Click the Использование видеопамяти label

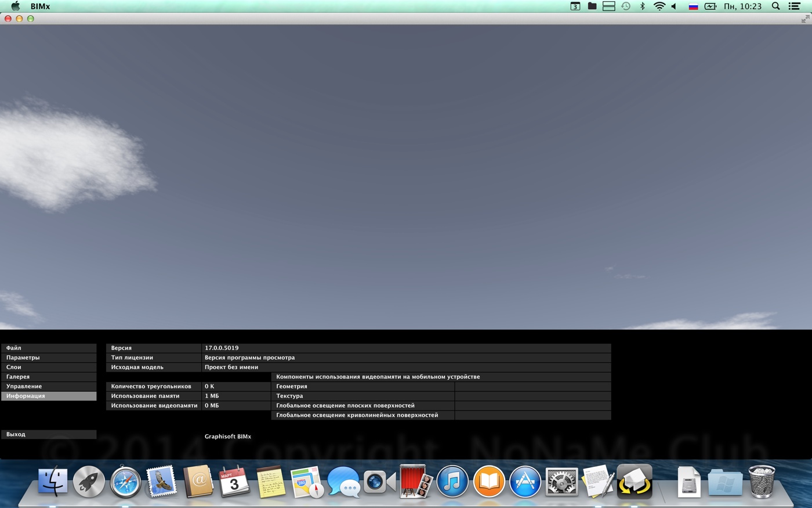tap(154, 406)
